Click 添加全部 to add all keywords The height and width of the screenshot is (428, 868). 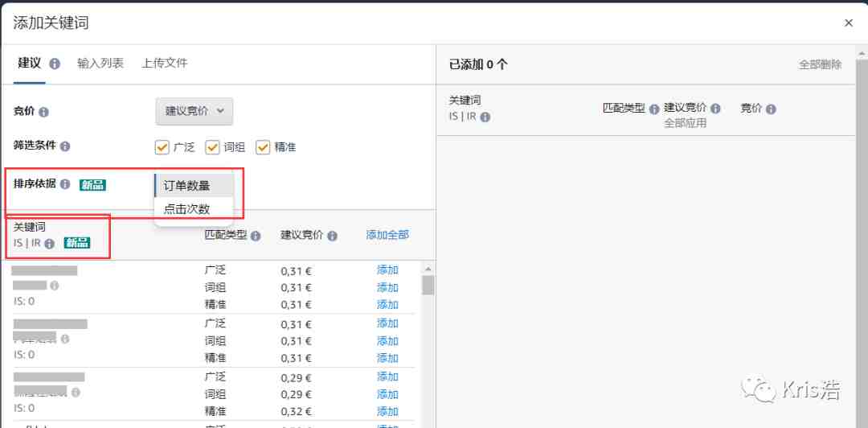click(x=387, y=235)
